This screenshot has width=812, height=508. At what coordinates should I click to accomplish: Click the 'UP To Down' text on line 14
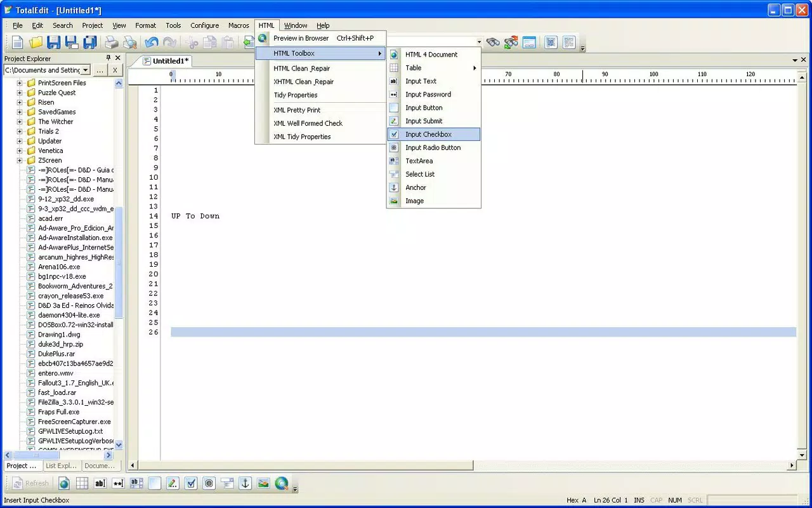coord(195,216)
